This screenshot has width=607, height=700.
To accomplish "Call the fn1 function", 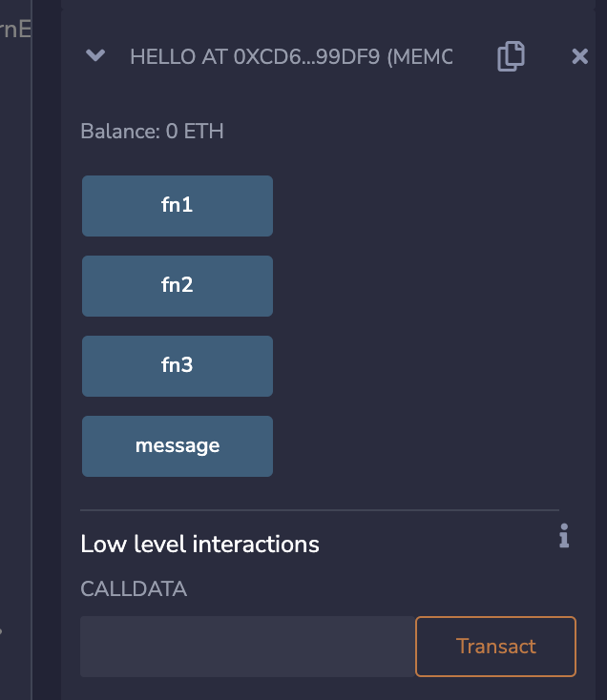I will 178,206.
